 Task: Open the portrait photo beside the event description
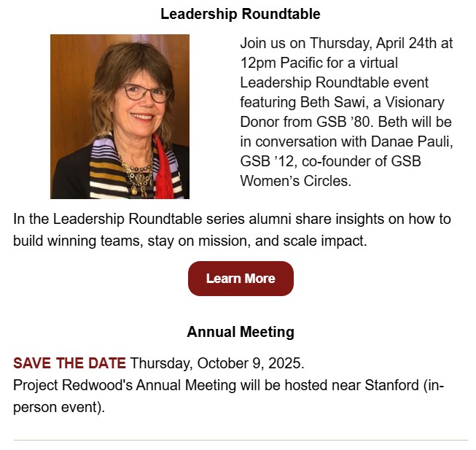pyautogui.click(x=120, y=117)
